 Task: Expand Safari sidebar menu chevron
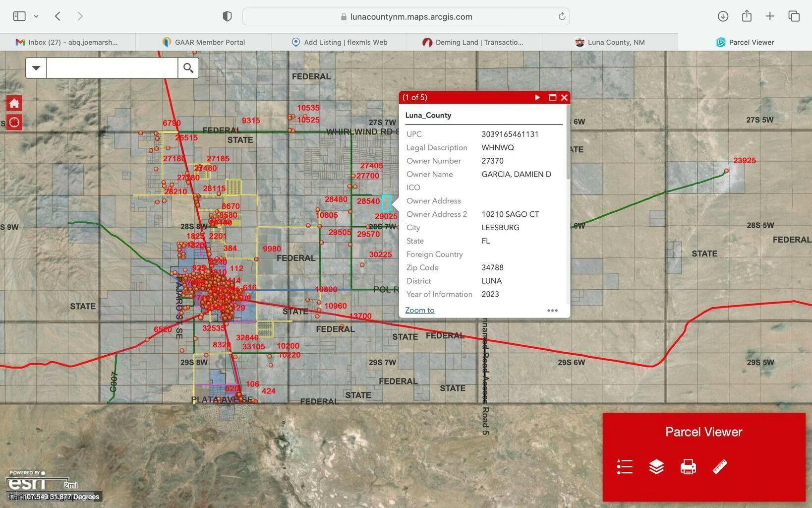[x=36, y=16]
